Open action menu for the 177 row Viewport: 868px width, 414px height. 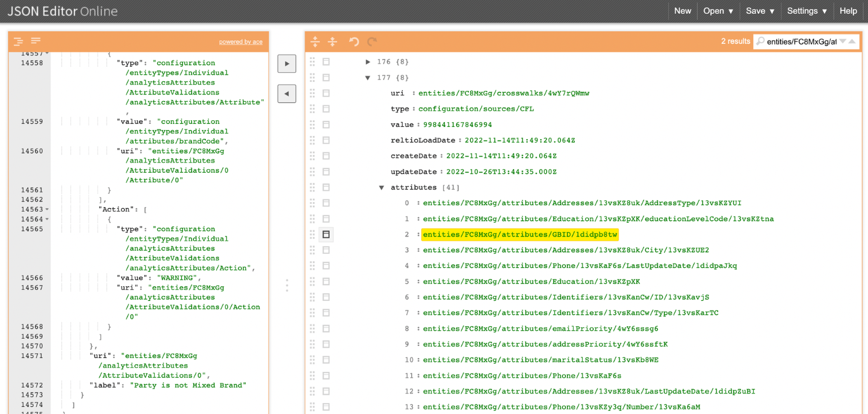pos(326,78)
